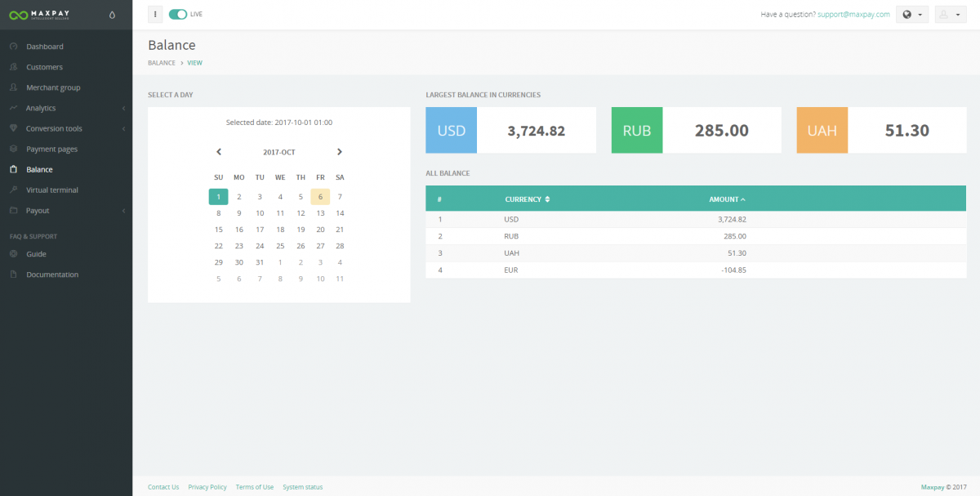Click the ellipsis toggle next to LIVE switch
The width and height of the screenshot is (980, 496).
(154, 14)
